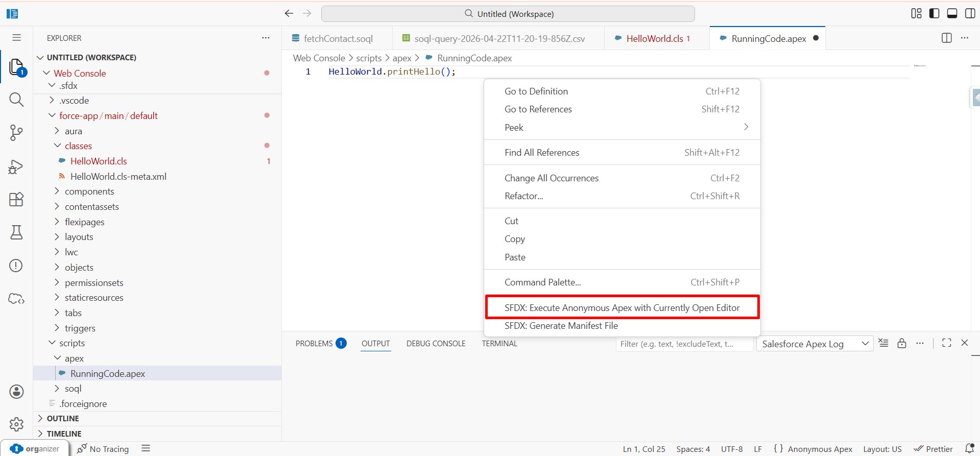Toggle Secondary Side Bar visibility

click(970, 14)
